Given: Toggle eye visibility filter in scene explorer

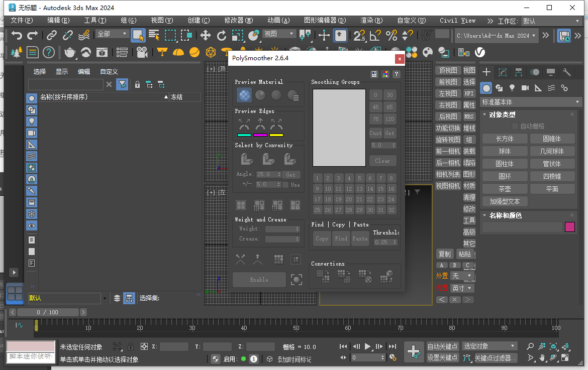Looking at the screenshot, I should tap(32, 225).
